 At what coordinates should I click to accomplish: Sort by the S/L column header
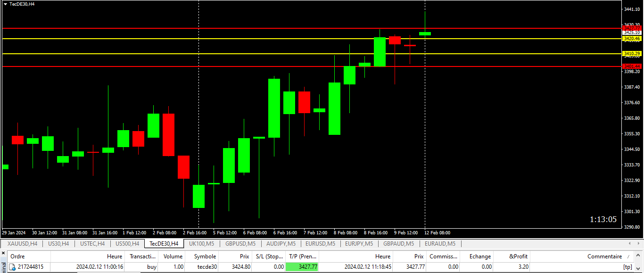click(268, 256)
